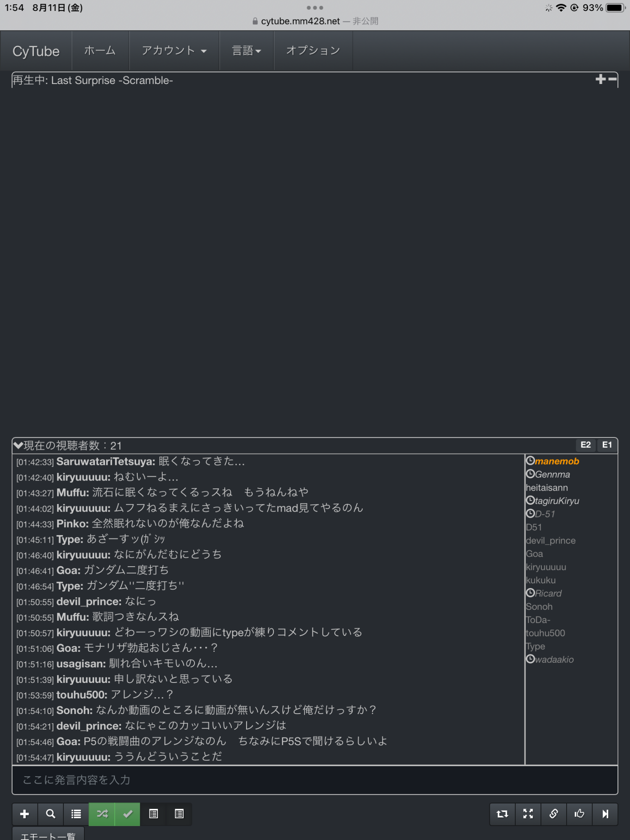Click the chain link icon

[554, 814]
